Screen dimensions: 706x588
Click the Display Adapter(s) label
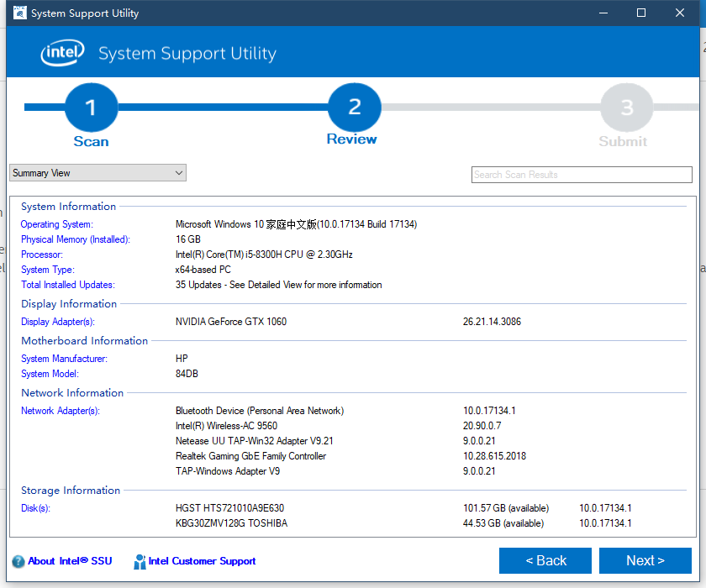pos(58,322)
